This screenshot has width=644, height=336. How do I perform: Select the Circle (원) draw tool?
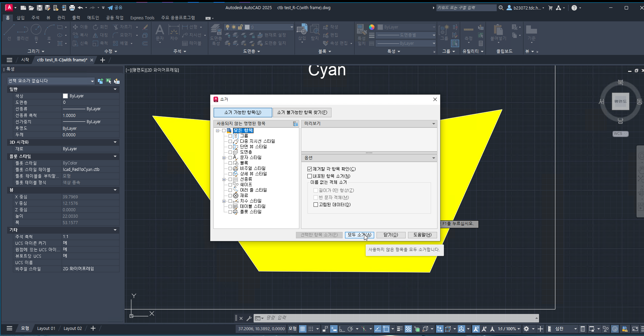pos(36,33)
